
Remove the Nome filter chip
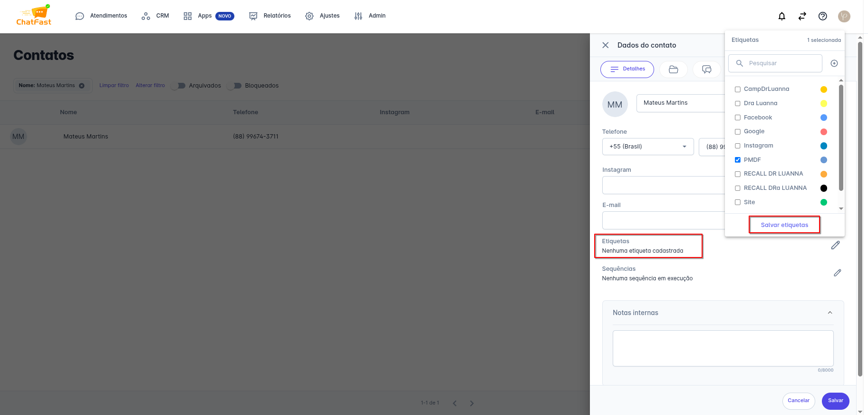(82, 86)
